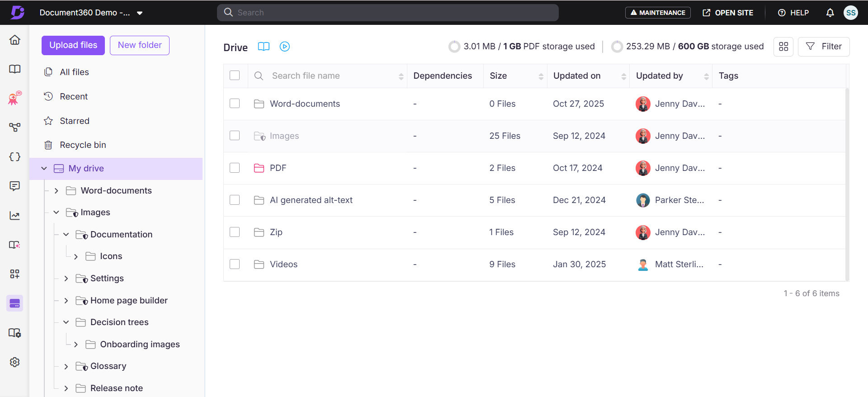
Task: Click Jenny Dav avatar in Word-documents row
Action: tap(643, 104)
